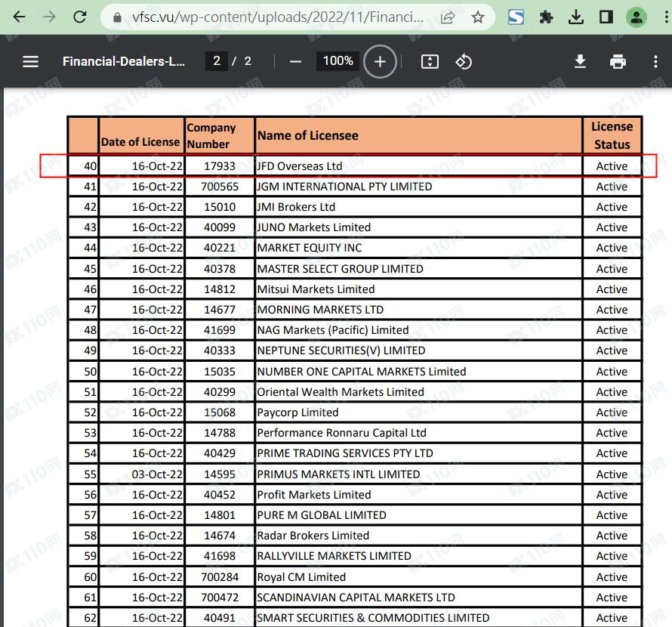The width and height of the screenshot is (672, 627).
Task: Select company number 700284
Action: pyautogui.click(x=220, y=577)
